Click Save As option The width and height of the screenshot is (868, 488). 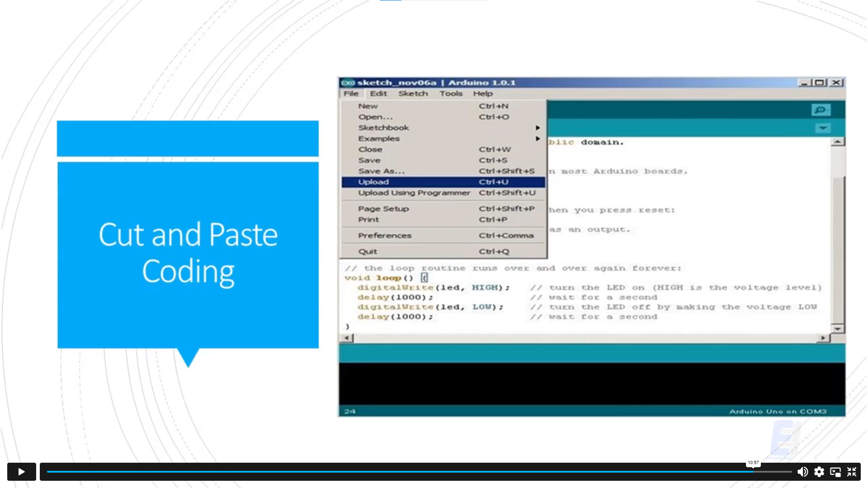[x=382, y=171]
